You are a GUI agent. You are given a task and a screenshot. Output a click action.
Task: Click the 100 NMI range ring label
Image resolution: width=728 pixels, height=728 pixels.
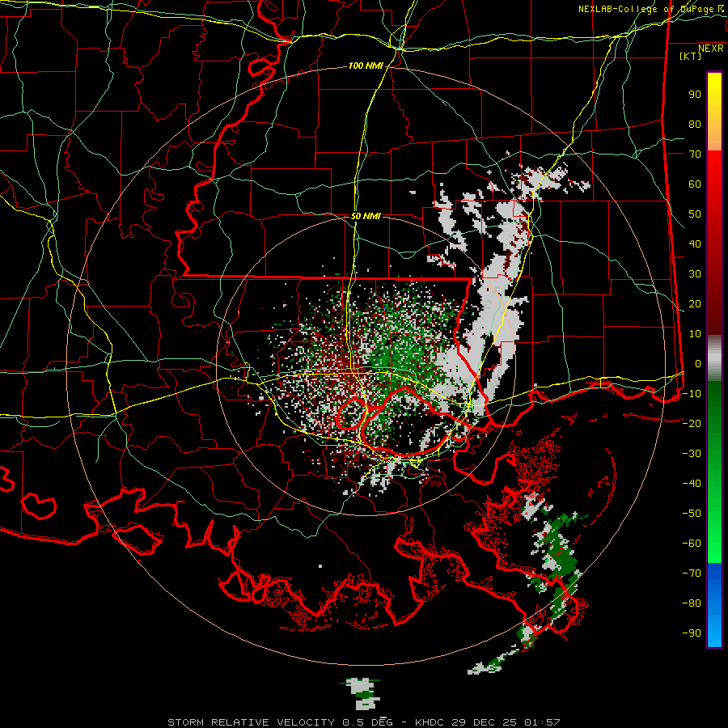pos(366,66)
